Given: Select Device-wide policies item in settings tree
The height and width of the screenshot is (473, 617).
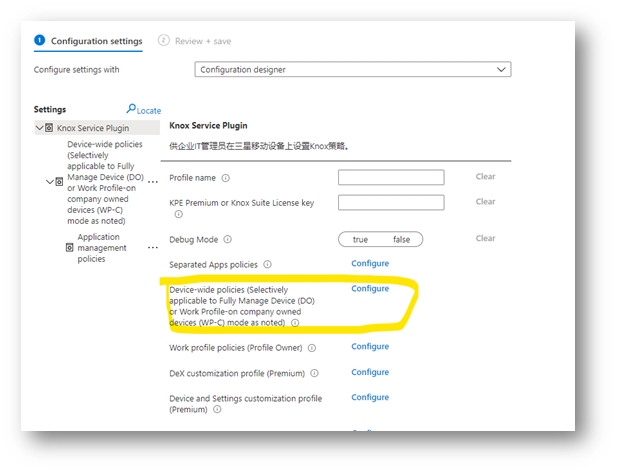Looking at the screenshot, I should (x=105, y=182).
